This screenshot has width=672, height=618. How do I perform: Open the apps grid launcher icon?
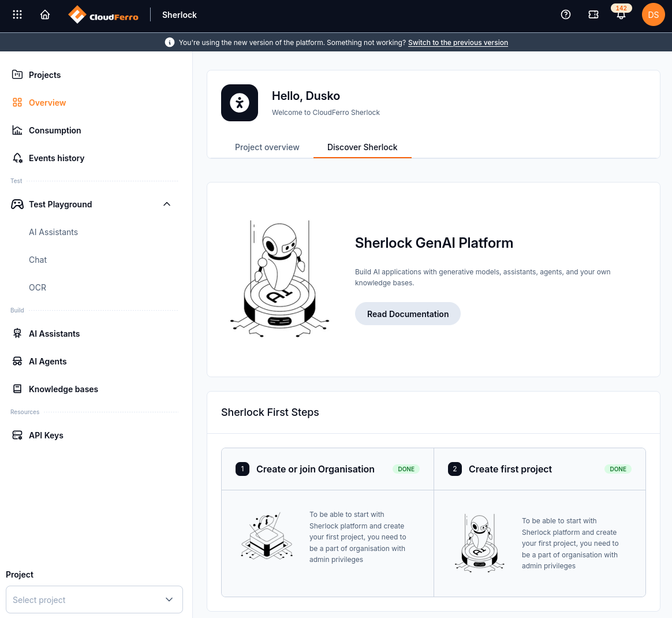[x=17, y=14]
